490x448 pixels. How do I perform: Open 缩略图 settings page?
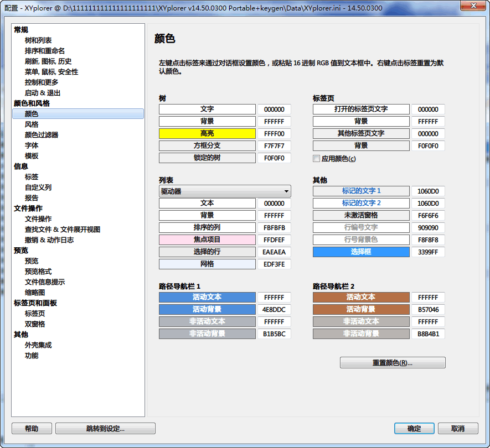35,293
